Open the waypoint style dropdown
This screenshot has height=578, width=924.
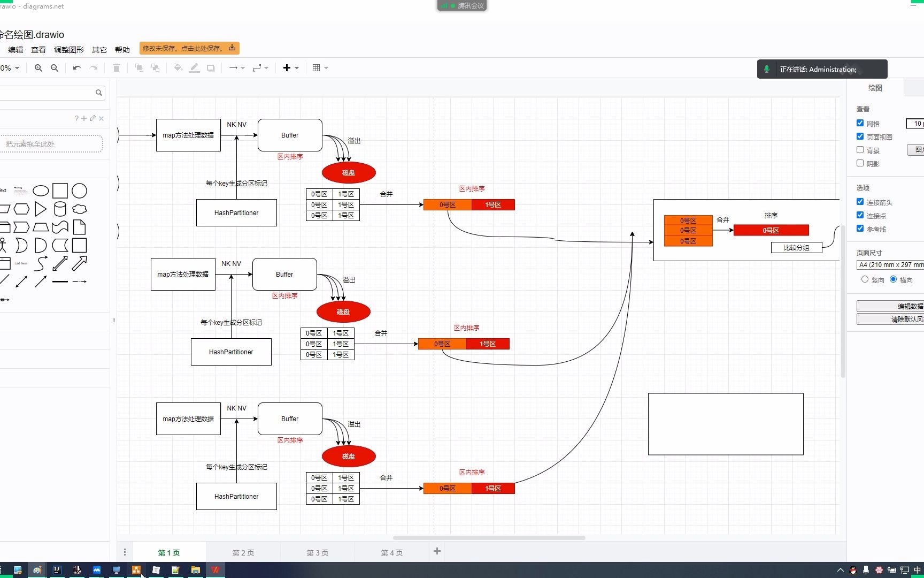tap(260, 68)
